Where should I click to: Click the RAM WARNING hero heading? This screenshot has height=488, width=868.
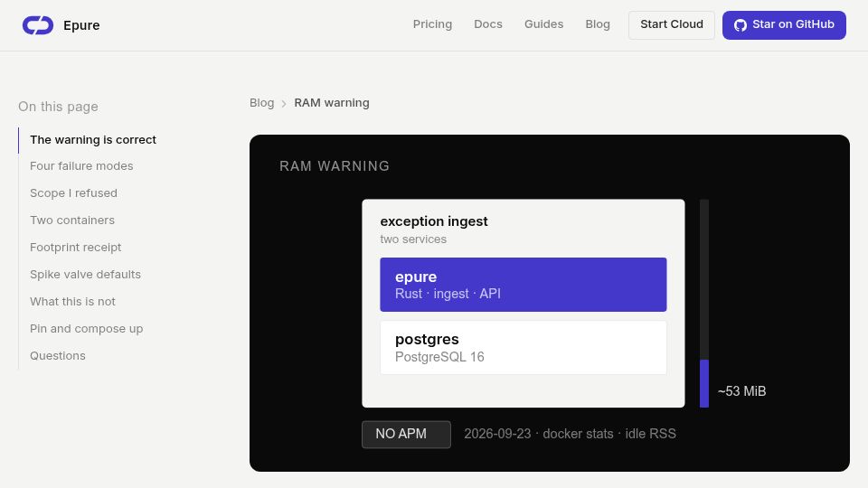tap(335, 166)
